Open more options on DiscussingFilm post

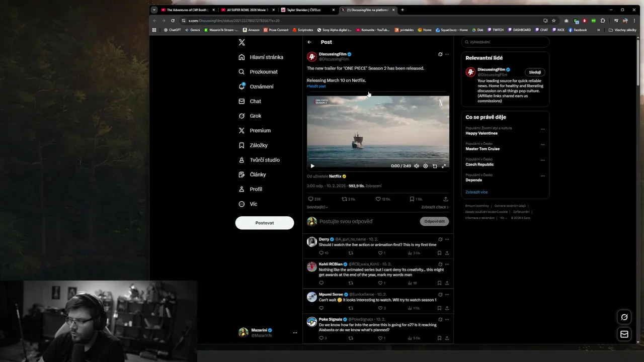click(x=447, y=54)
